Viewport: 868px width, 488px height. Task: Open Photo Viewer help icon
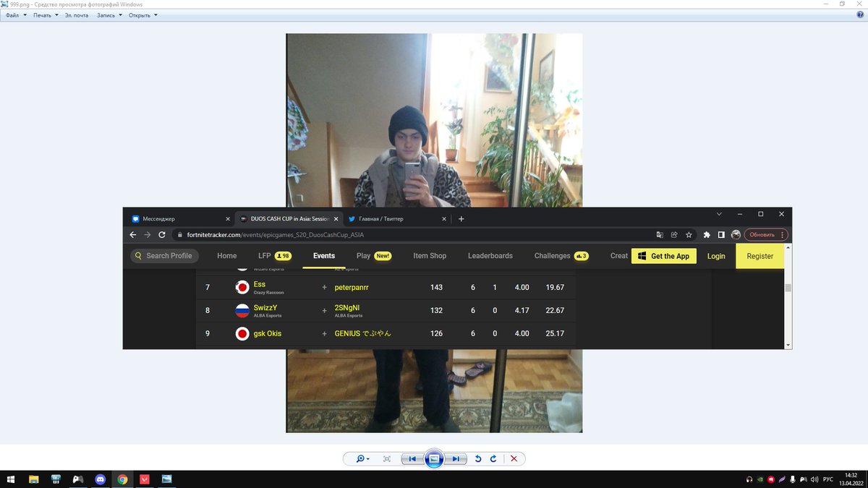pos(861,15)
